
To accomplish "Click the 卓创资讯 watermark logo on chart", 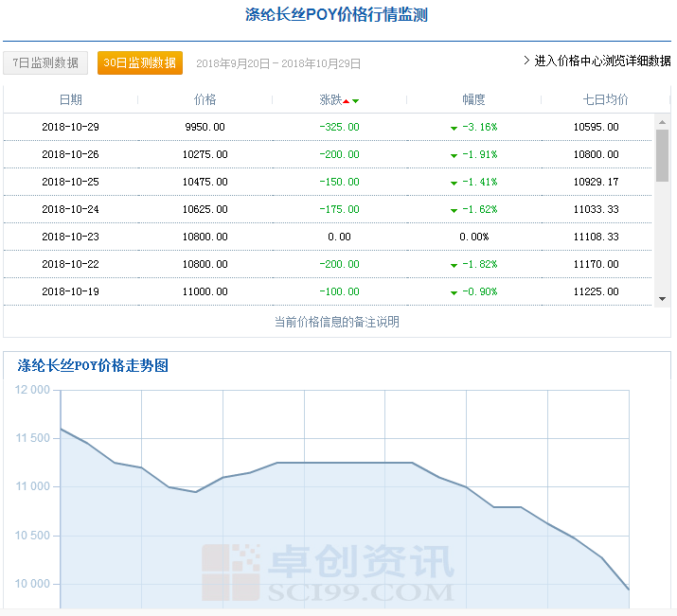I will (328, 572).
